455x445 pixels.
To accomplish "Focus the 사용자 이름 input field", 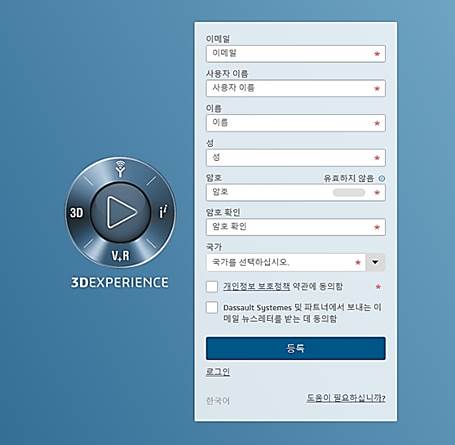I will [x=296, y=88].
